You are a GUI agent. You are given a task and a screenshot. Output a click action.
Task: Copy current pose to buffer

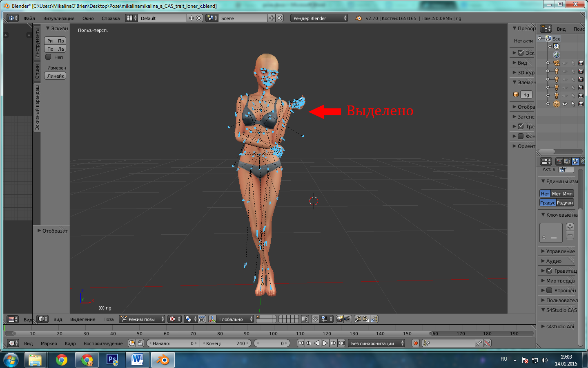point(358,319)
